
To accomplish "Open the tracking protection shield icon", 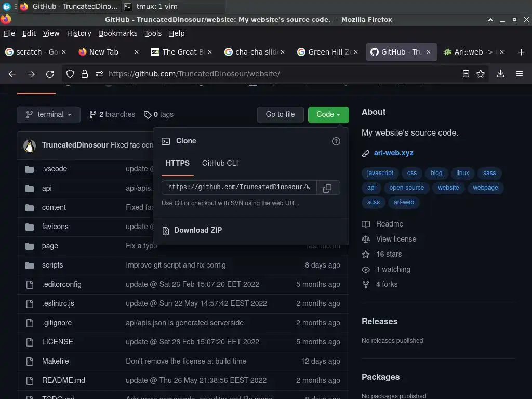I will click(70, 74).
